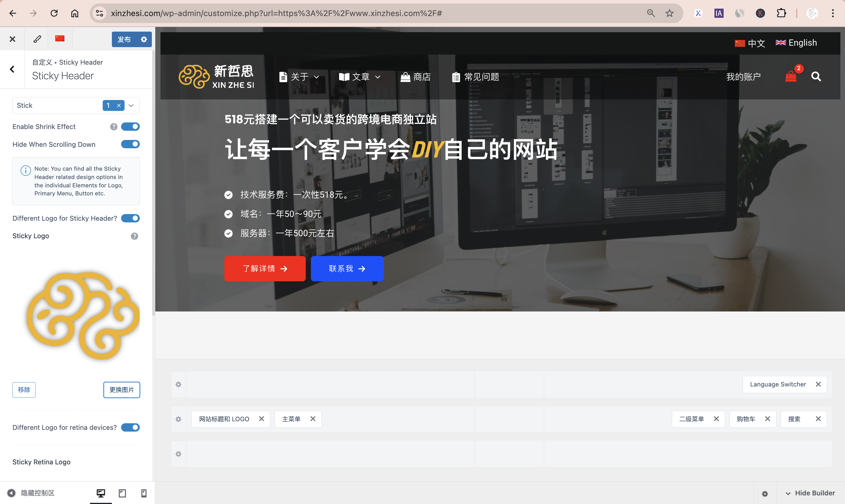This screenshot has height=504, width=845.
Task: Switch site language to English
Action: pyautogui.click(x=796, y=43)
